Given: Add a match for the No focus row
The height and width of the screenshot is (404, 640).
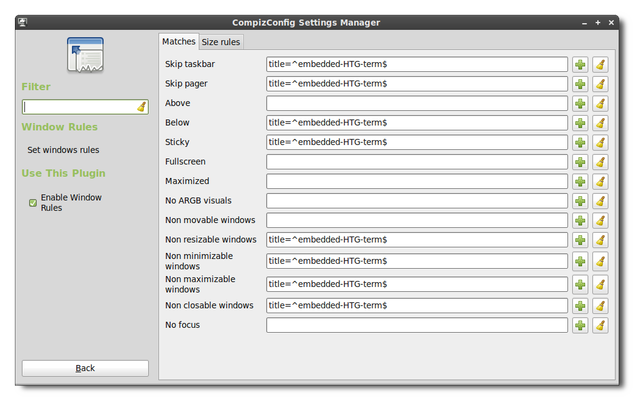Looking at the screenshot, I should click(x=580, y=326).
